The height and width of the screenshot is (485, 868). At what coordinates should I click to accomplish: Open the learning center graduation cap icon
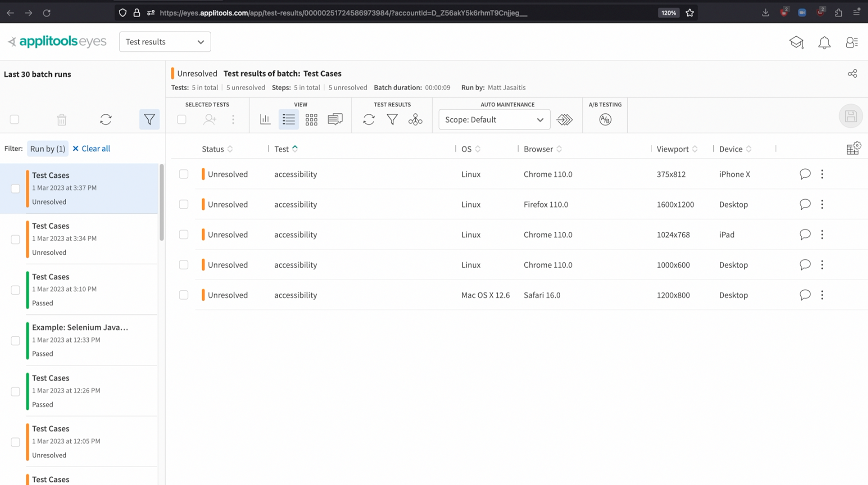(x=796, y=42)
